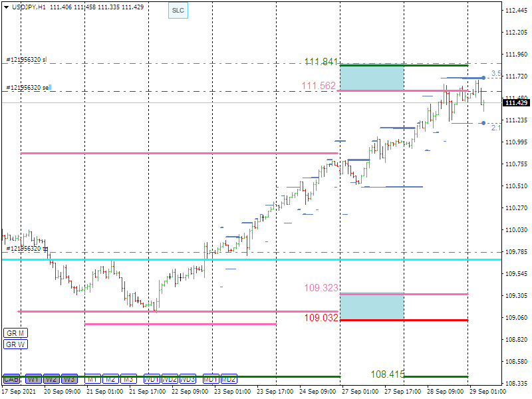This screenshot has height=399, width=532.
Task: Select the "#121956320 sell" order label
Action: 29,88
